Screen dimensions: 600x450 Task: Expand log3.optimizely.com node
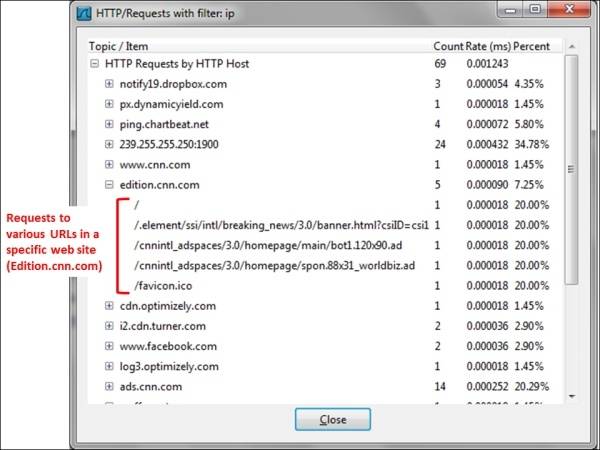[x=109, y=366]
